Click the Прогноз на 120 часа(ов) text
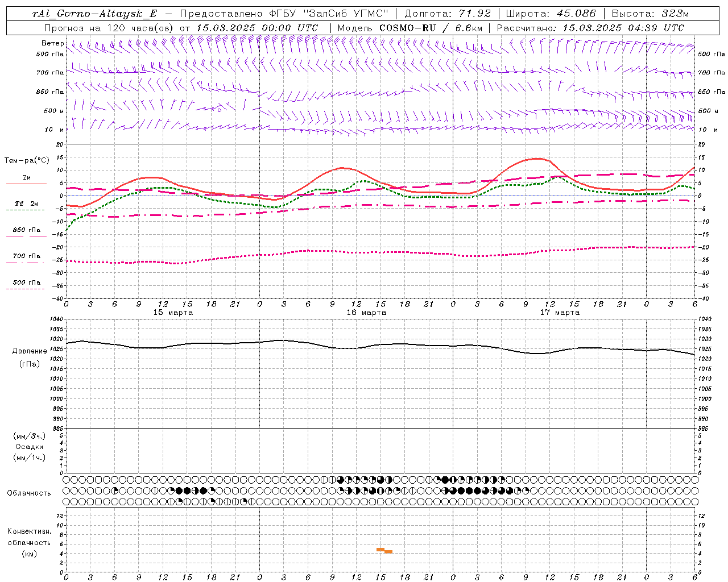Screen dimensions: 728x582 click(109, 28)
